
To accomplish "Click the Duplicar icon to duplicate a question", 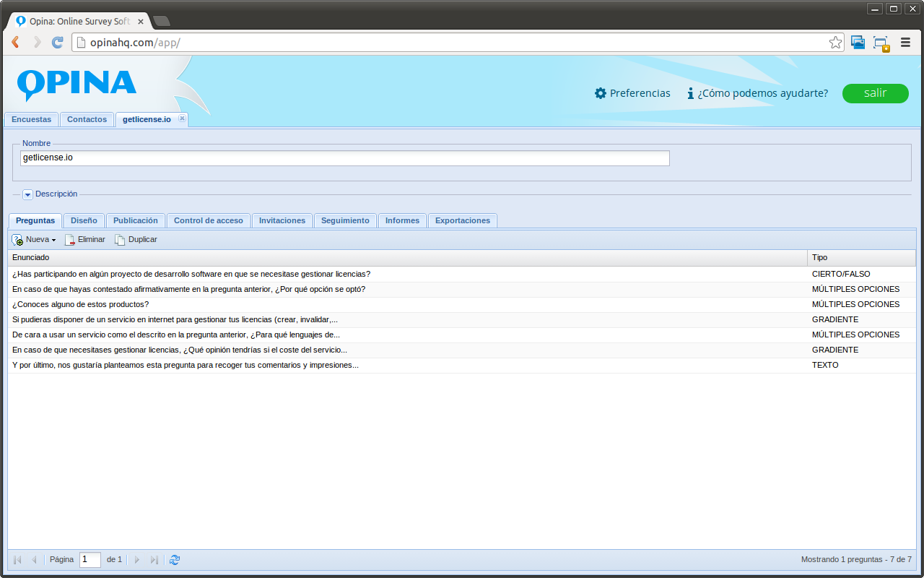I will [119, 239].
